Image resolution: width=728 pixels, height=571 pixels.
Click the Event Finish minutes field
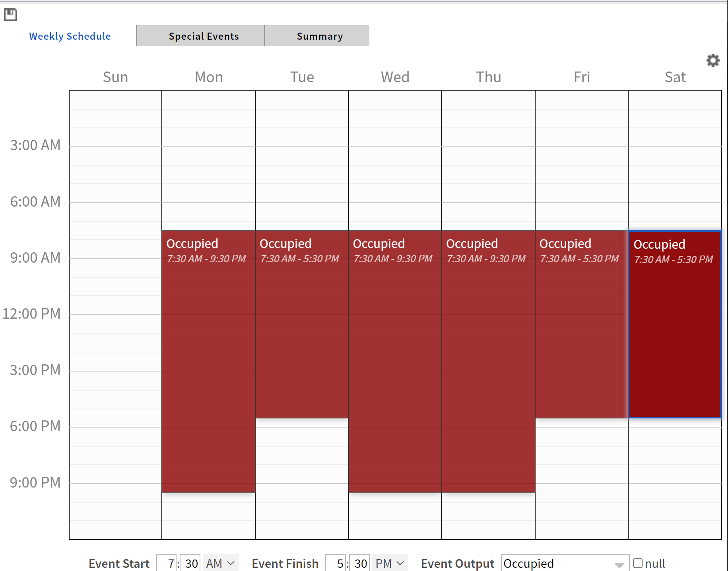click(361, 563)
